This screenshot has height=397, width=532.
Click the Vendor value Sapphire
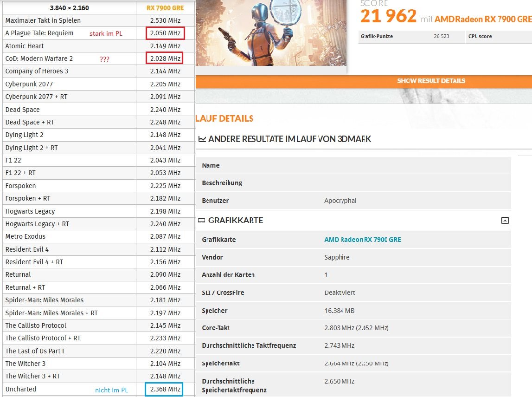(337, 257)
